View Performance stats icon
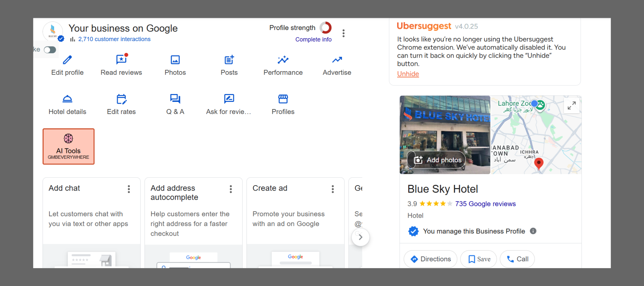 click(x=283, y=60)
